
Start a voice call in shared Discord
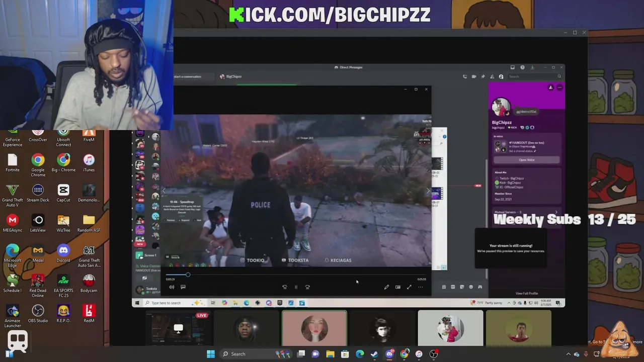pyautogui.click(x=465, y=76)
